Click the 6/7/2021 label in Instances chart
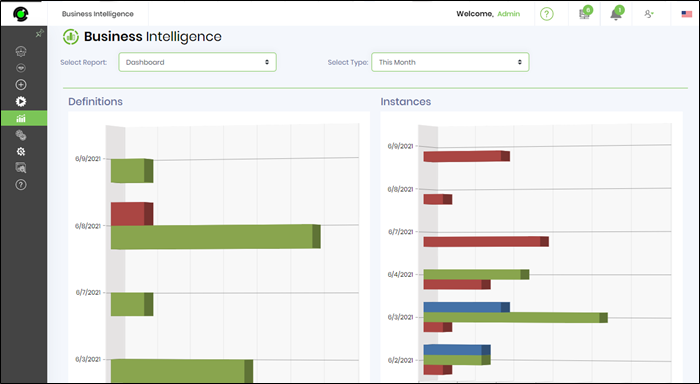This screenshot has height=384, width=700. pos(400,232)
